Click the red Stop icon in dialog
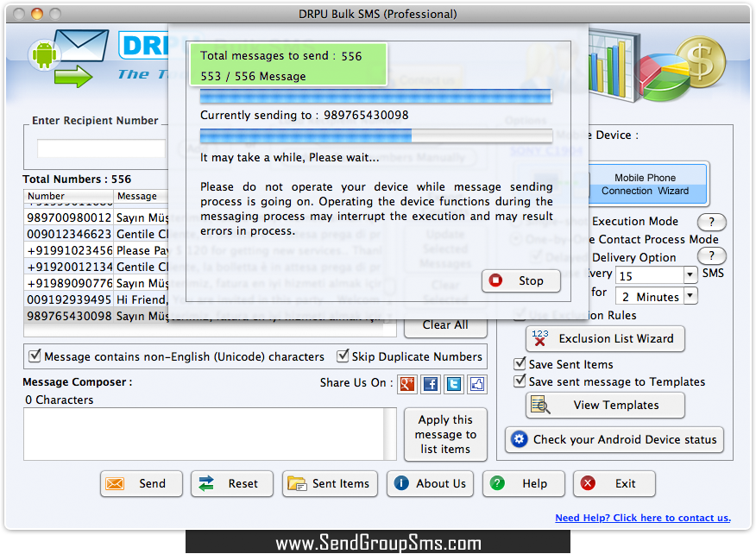The width and height of the screenshot is (756, 554). click(495, 280)
